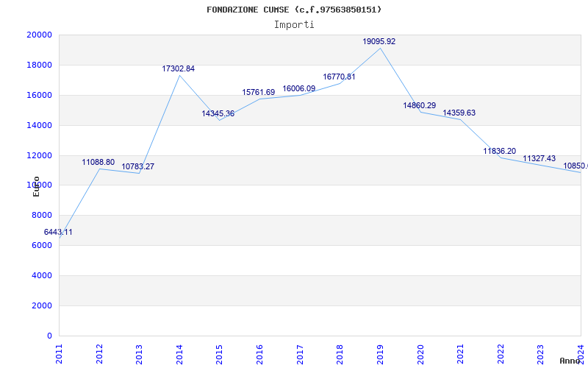Click the 14000 y-axis tick label
Screen dimensions: 588x368
pos(39,125)
